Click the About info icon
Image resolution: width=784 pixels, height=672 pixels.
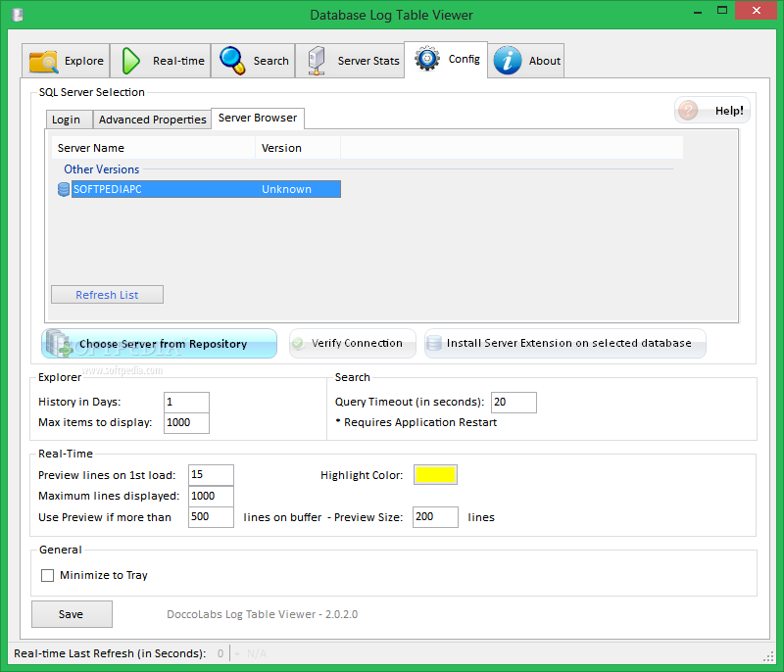pos(508,61)
